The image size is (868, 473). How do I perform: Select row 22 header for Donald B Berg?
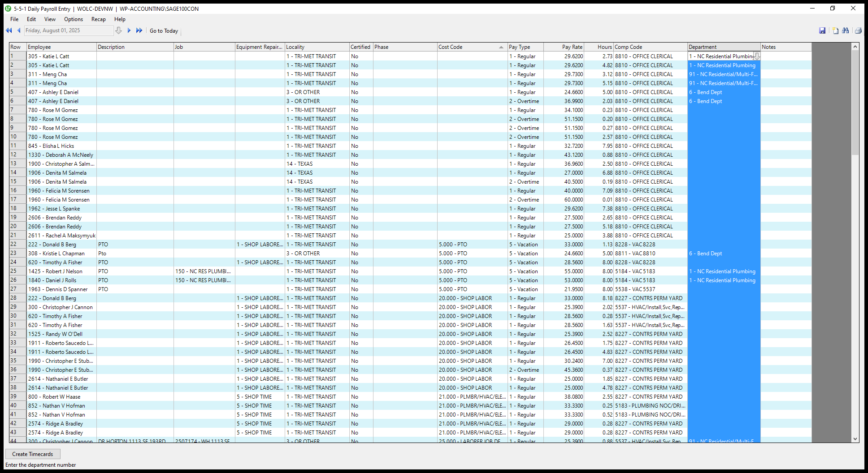pos(17,245)
